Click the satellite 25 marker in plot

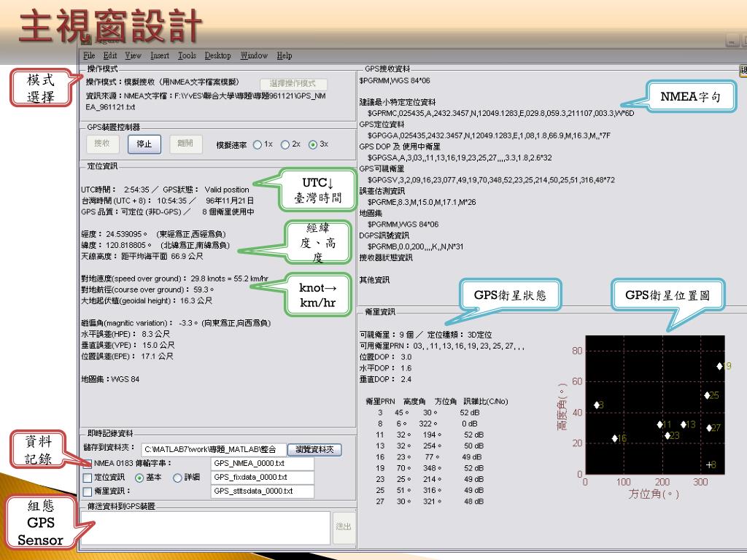708,395
